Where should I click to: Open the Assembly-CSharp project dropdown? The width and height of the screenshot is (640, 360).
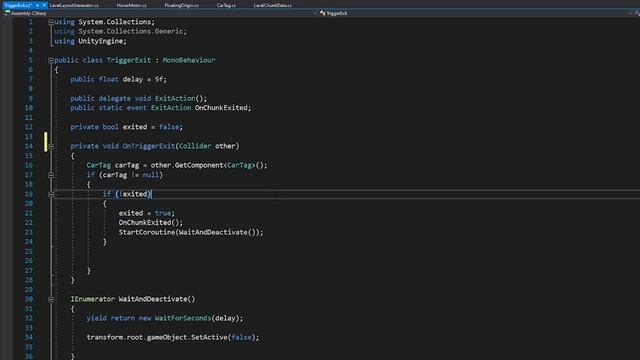coord(315,13)
